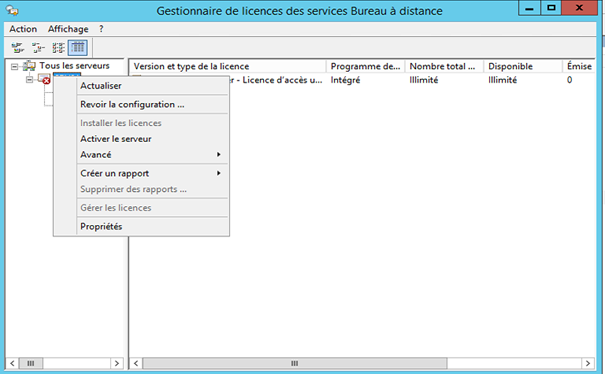Collapse the Tous les serveurs tree node
This screenshot has height=374, width=605.
14,67
